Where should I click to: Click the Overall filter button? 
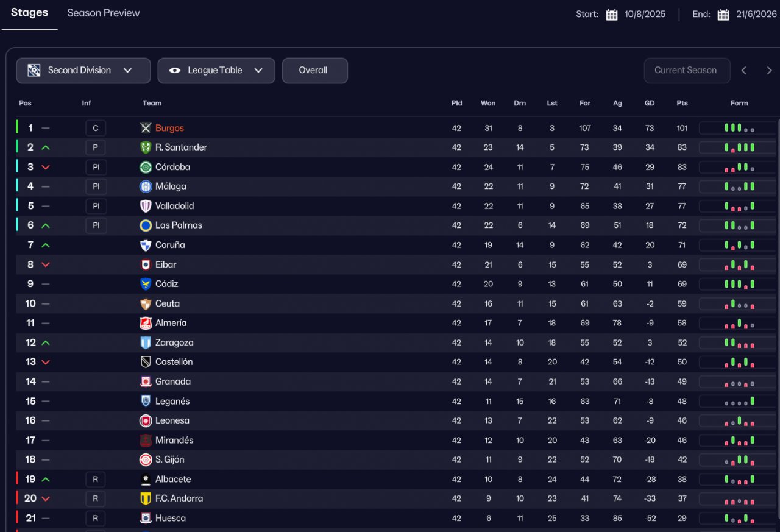pyautogui.click(x=314, y=71)
